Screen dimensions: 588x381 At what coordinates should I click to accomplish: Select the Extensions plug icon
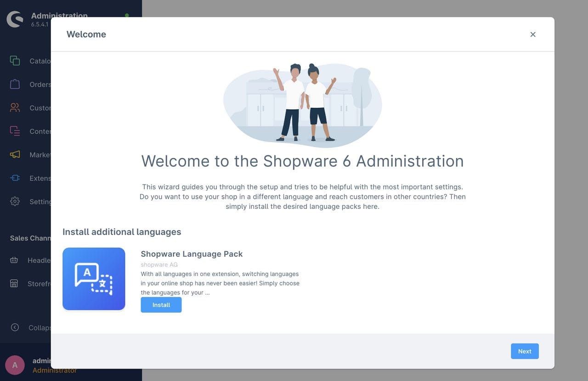15,178
